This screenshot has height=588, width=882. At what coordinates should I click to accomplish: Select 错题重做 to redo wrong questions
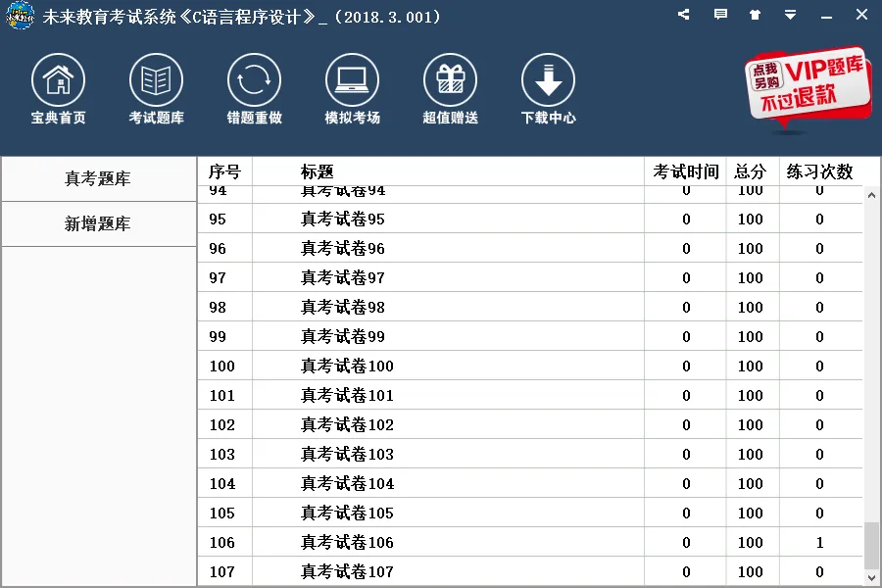pyautogui.click(x=253, y=88)
